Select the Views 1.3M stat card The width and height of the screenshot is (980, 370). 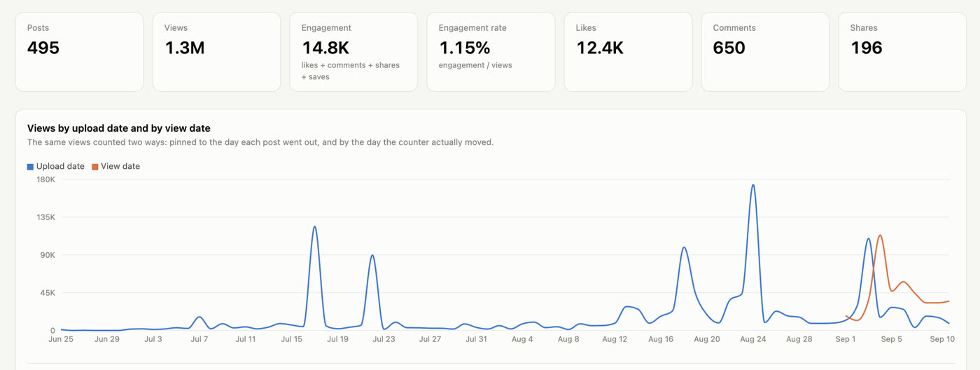(x=217, y=52)
